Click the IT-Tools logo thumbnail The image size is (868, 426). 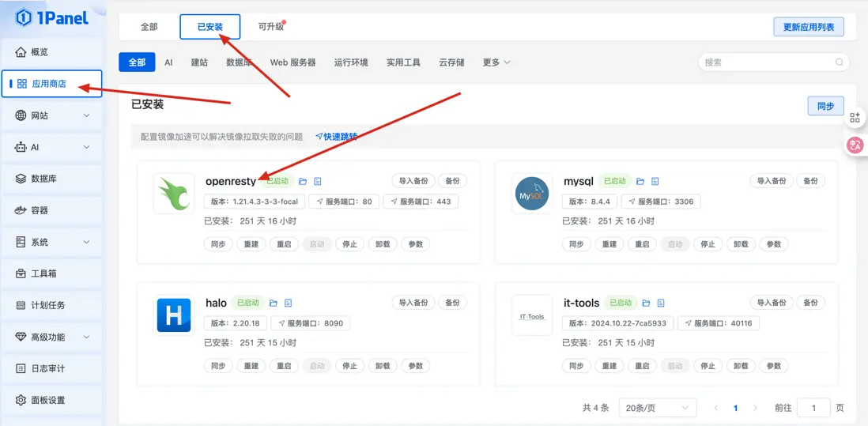click(x=532, y=315)
